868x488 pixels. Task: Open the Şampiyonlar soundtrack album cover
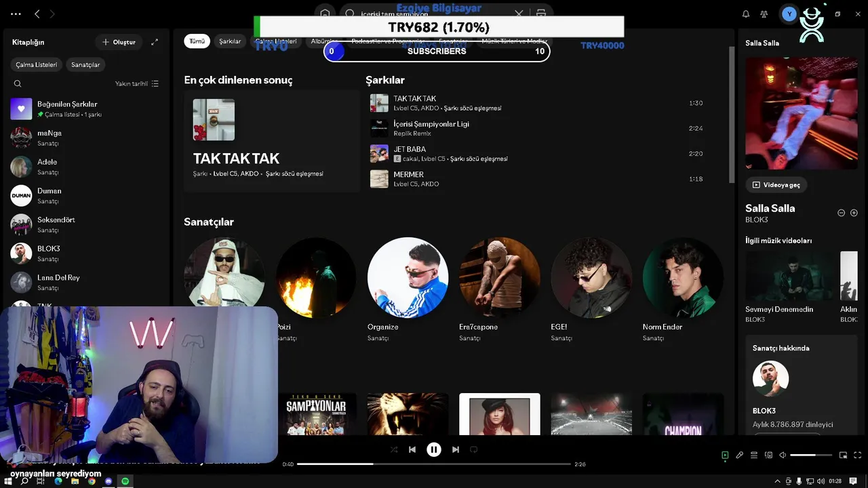coord(316,414)
